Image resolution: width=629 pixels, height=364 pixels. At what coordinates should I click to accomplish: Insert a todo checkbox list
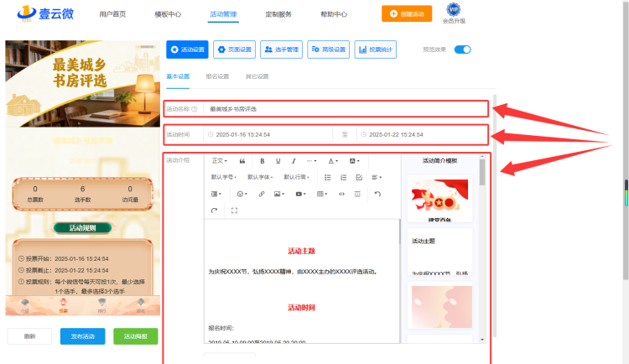click(x=359, y=177)
